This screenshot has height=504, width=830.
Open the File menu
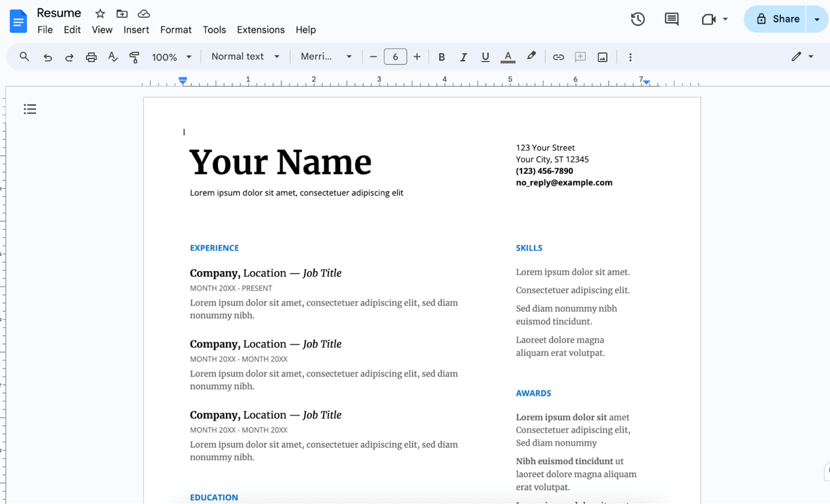click(x=45, y=30)
